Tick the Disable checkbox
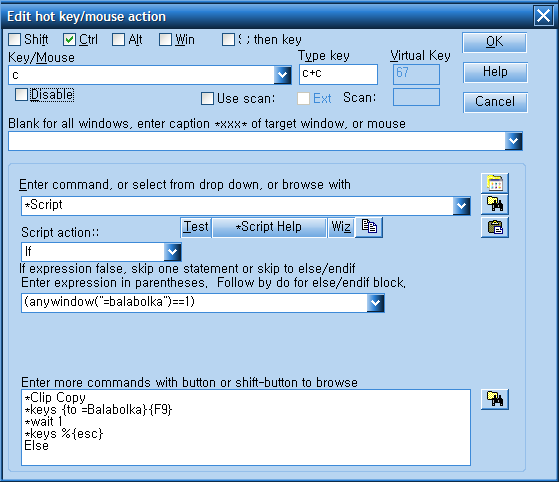559x482 pixels. (21, 94)
